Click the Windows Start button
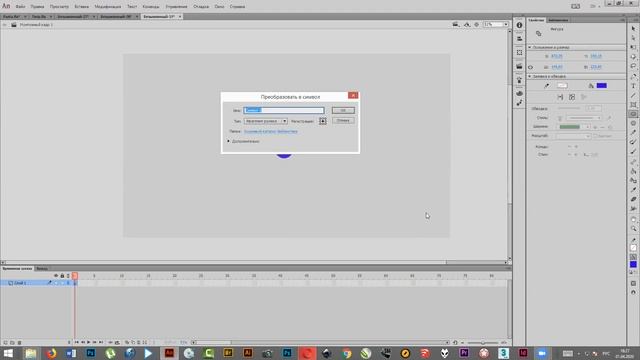This screenshot has width=640, height=360. (x=8, y=353)
